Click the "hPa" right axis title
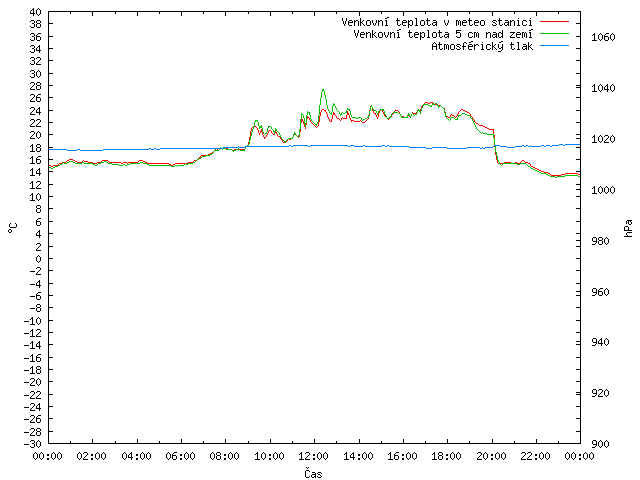640x480 pixels. pyautogui.click(x=628, y=228)
